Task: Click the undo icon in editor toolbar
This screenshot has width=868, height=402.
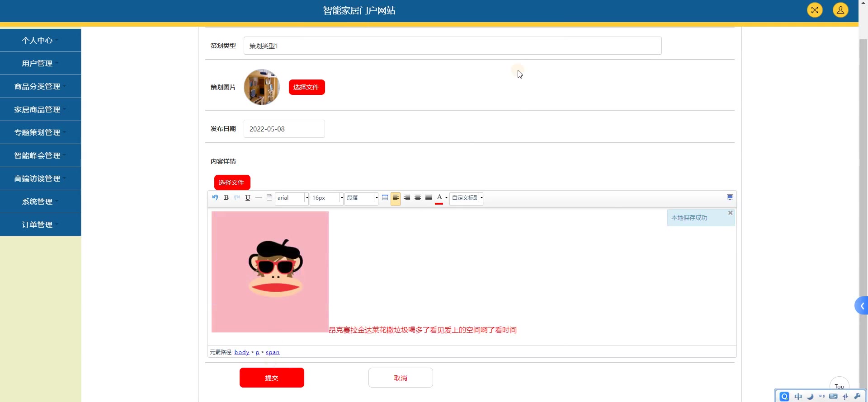Action: (x=215, y=197)
